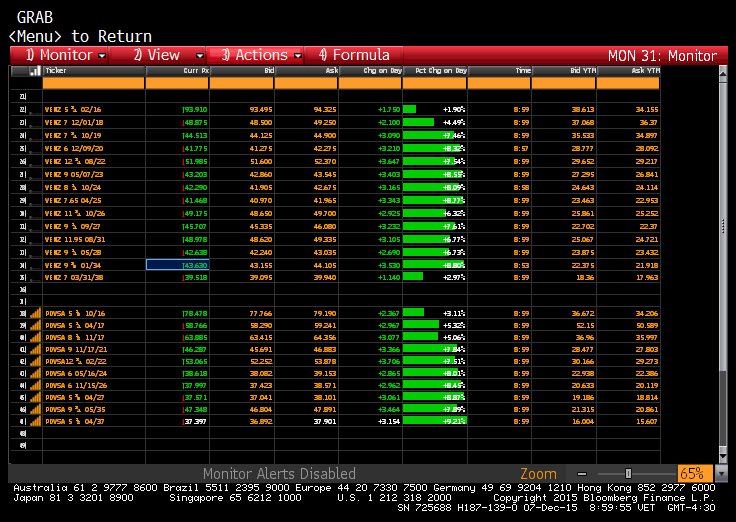
Task: Select ticker VENZ 11.95 08/31
Action: (x=75, y=239)
